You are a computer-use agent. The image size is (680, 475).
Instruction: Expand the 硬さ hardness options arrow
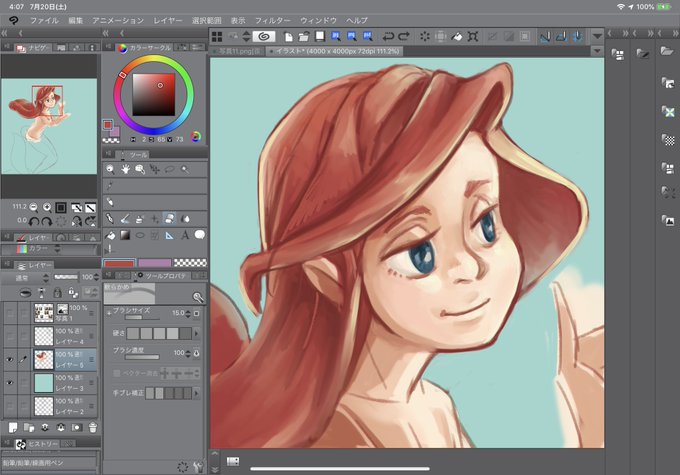click(x=196, y=333)
